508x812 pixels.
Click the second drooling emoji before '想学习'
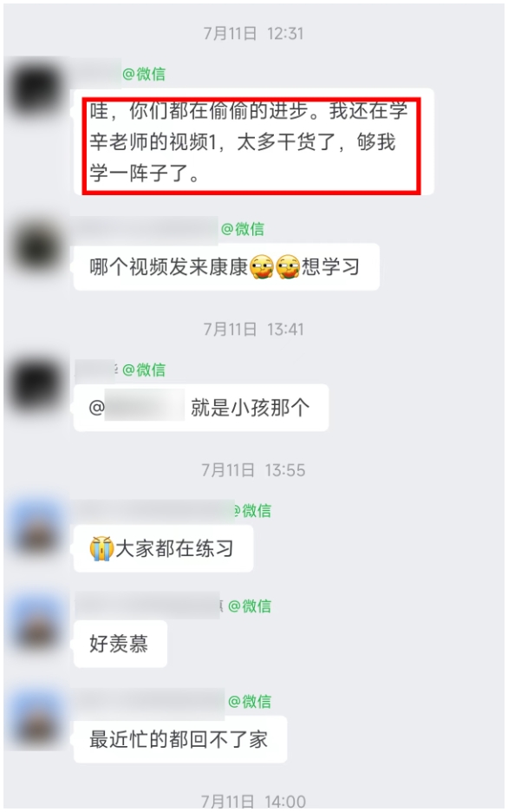[x=288, y=267]
